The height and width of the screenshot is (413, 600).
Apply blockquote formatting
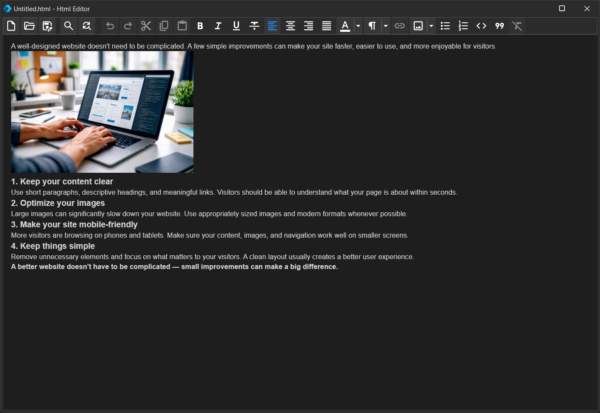click(x=499, y=26)
